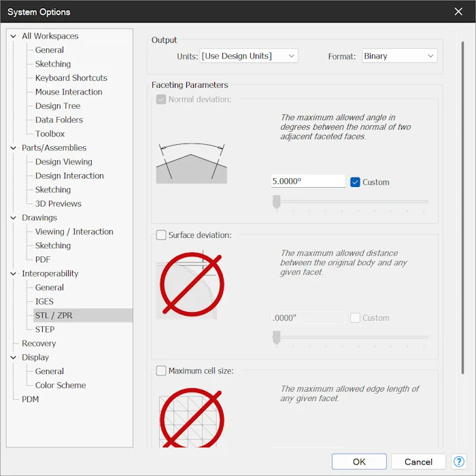Image resolution: width=476 pixels, height=476 pixels.
Task: Open Design Viewing options
Action: 63,162
